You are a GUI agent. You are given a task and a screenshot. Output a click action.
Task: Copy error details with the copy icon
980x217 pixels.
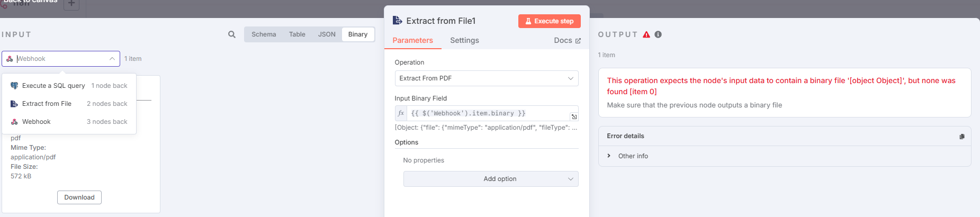(x=961, y=137)
